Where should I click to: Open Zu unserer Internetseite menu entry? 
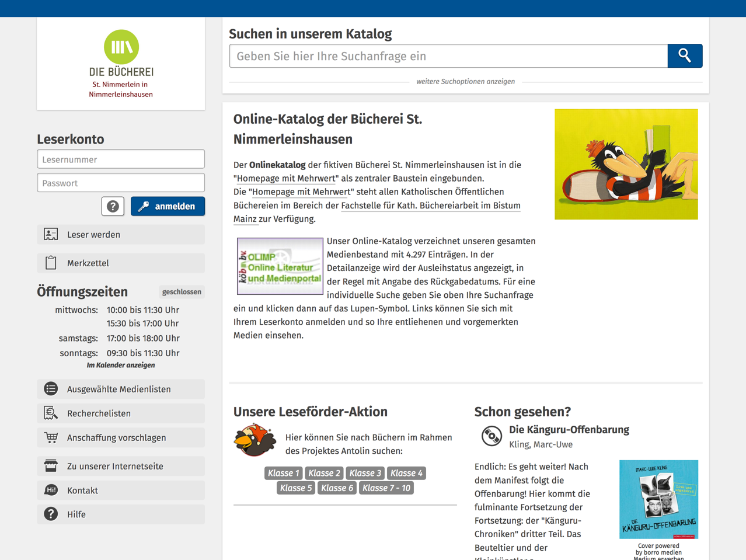click(115, 466)
